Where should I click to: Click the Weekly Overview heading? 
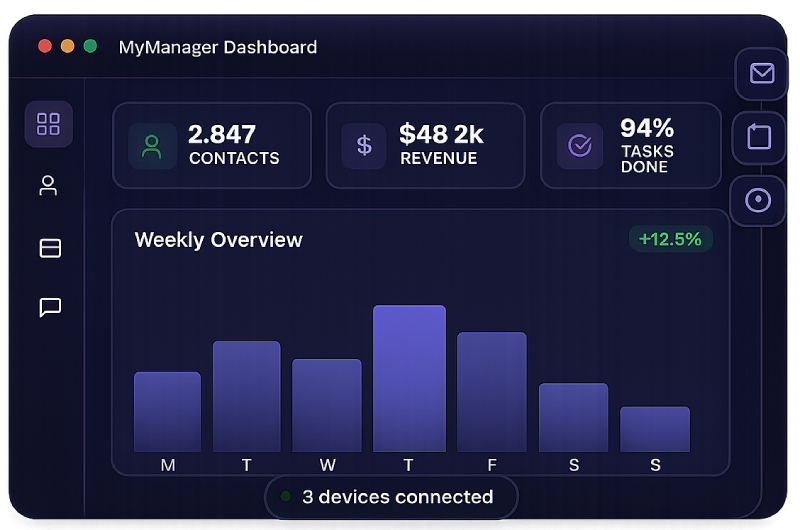point(218,240)
